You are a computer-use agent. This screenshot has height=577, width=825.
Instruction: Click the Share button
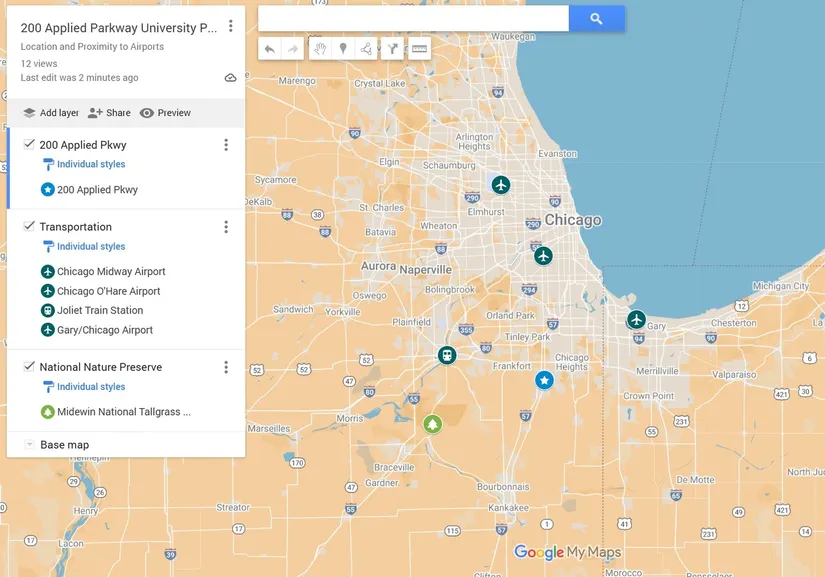(x=109, y=113)
